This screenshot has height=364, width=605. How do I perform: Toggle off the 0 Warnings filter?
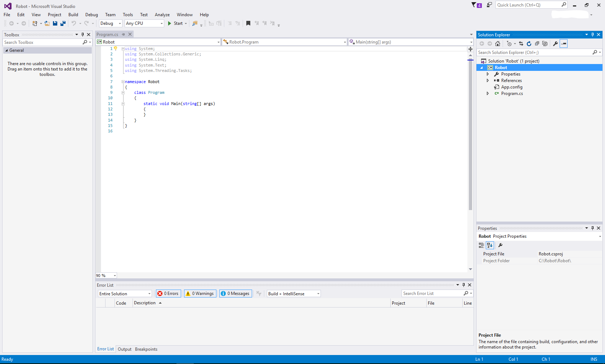coord(200,294)
